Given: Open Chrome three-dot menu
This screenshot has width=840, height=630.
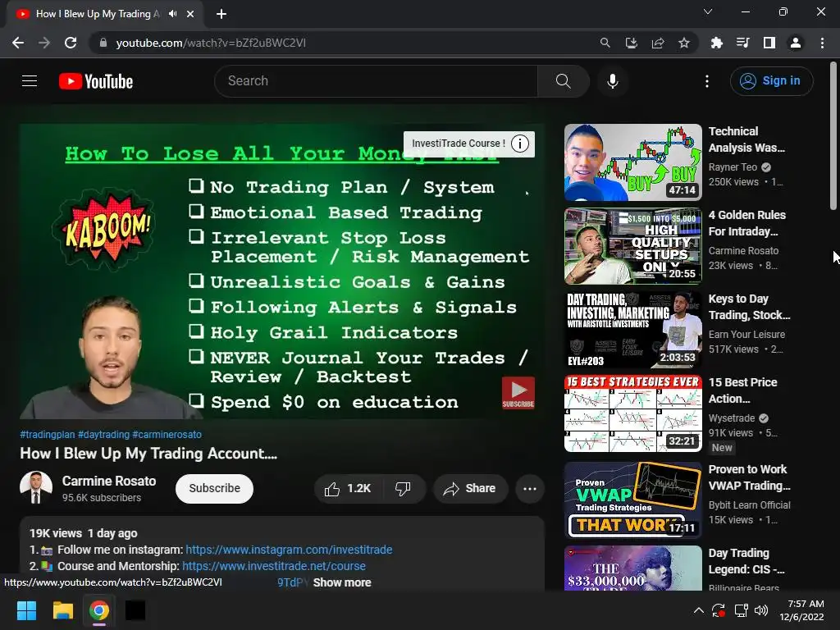Looking at the screenshot, I should pos(822,43).
